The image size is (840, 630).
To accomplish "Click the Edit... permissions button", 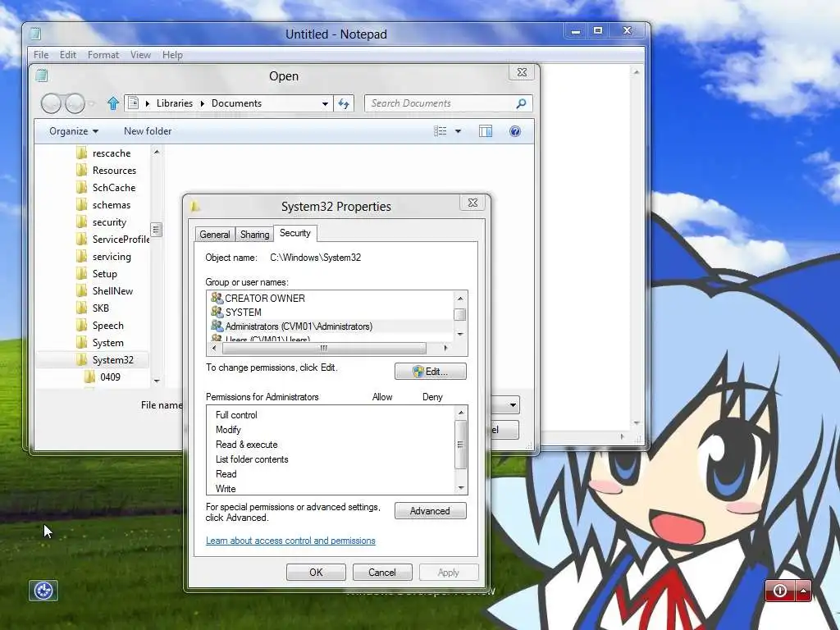I will (430, 372).
